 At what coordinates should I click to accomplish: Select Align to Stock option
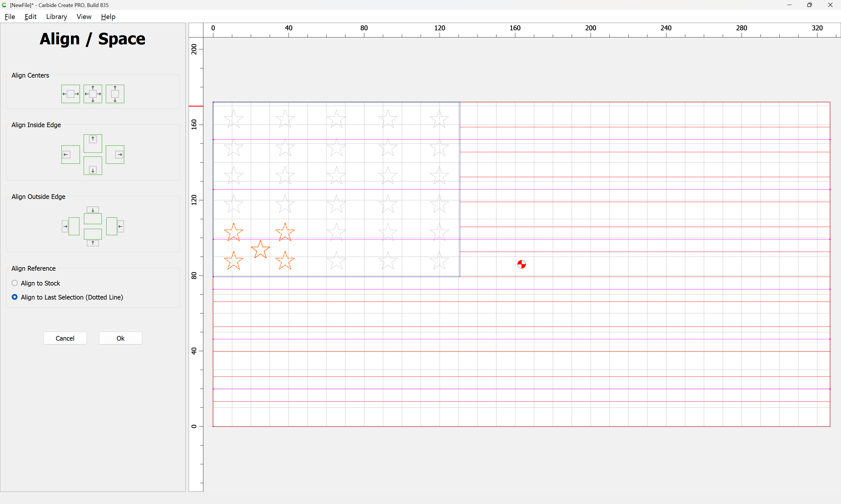pyautogui.click(x=15, y=283)
